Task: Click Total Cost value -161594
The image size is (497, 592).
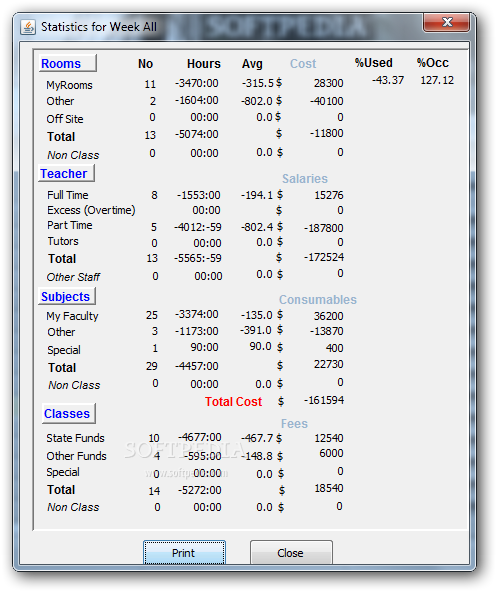Action: tap(324, 400)
